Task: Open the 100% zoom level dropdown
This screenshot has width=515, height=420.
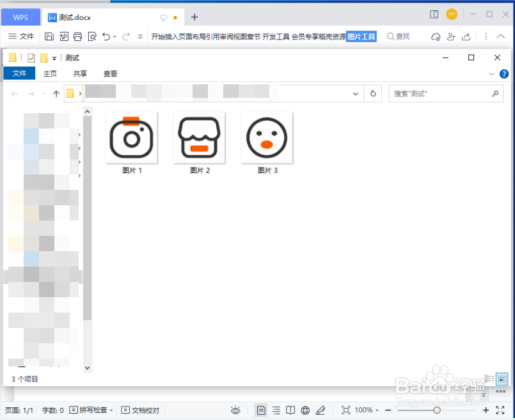Action: point(367,410)
